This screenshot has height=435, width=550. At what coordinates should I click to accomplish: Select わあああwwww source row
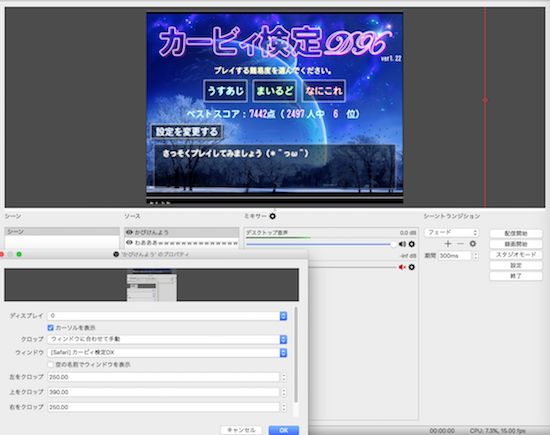(x=182, y=242)
